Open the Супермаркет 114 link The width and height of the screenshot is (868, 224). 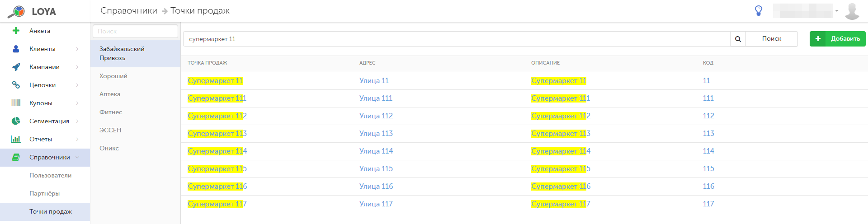(217, 151)
